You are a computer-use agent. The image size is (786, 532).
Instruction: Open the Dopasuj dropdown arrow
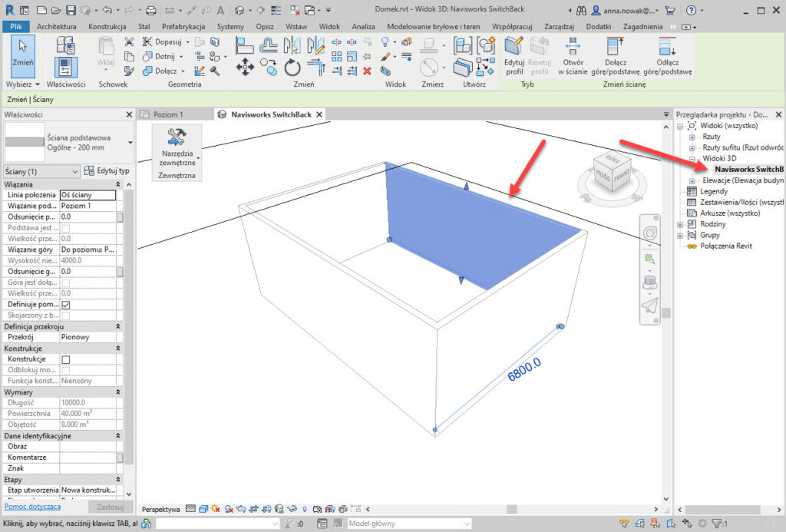coord(187,41)
